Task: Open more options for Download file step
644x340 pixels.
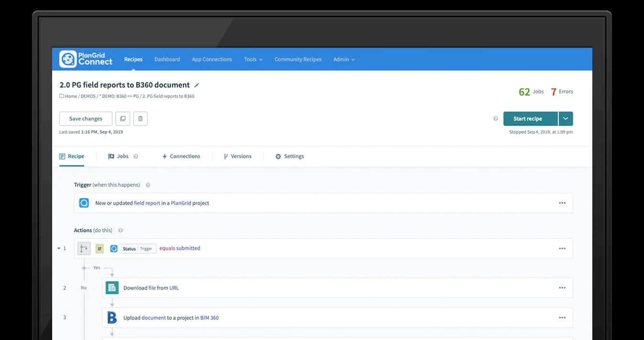Action: click(x=562, y=288)
